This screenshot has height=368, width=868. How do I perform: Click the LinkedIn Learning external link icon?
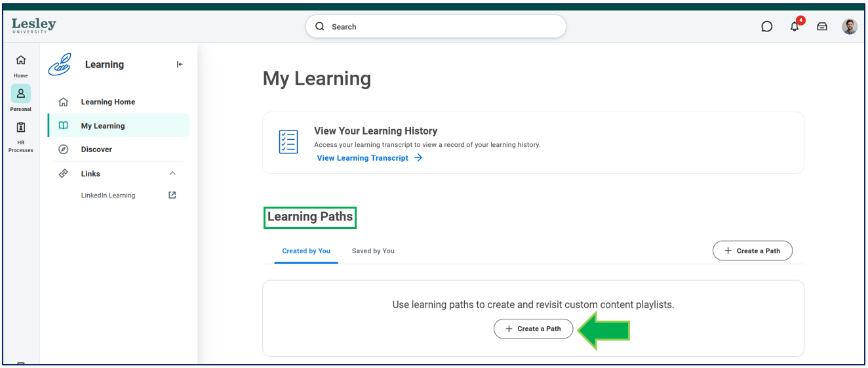172,195
